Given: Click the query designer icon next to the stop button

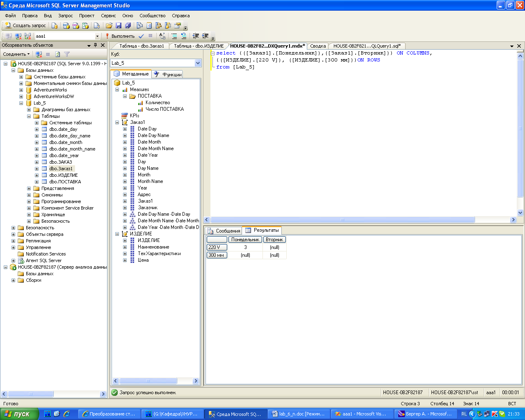Looking at the screenshot, I should pos(162,36).
